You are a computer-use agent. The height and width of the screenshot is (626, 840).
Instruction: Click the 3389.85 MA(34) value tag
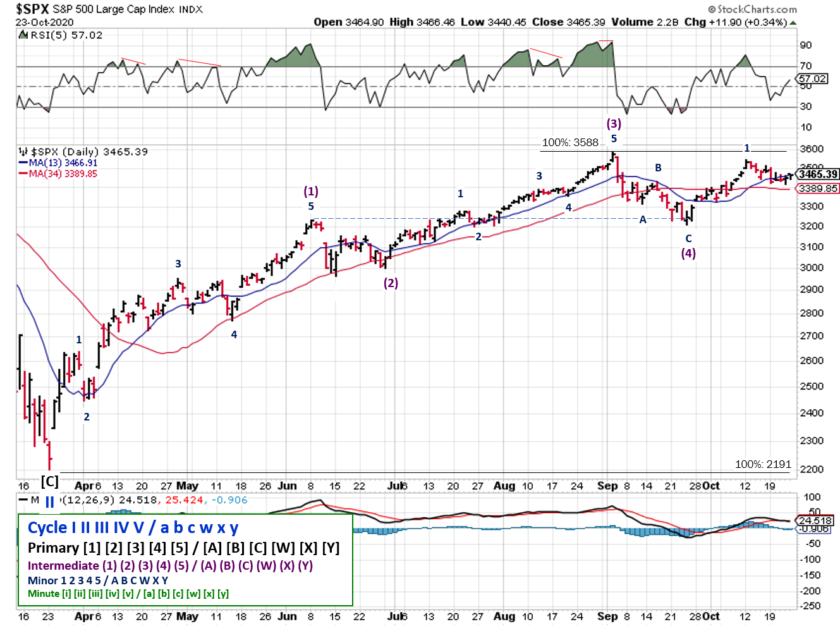point(818,188)
